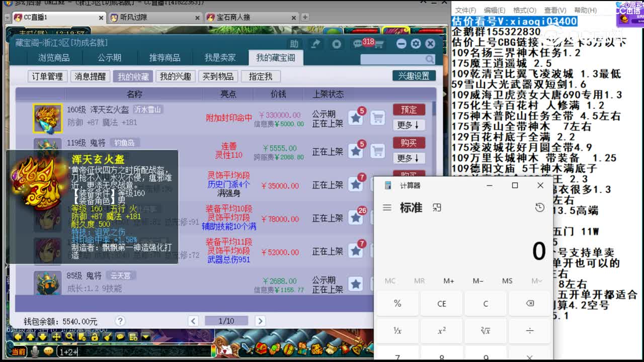Open Notepad 格式(O) menu
644x362 pixels.
click(x=524, y=10)
